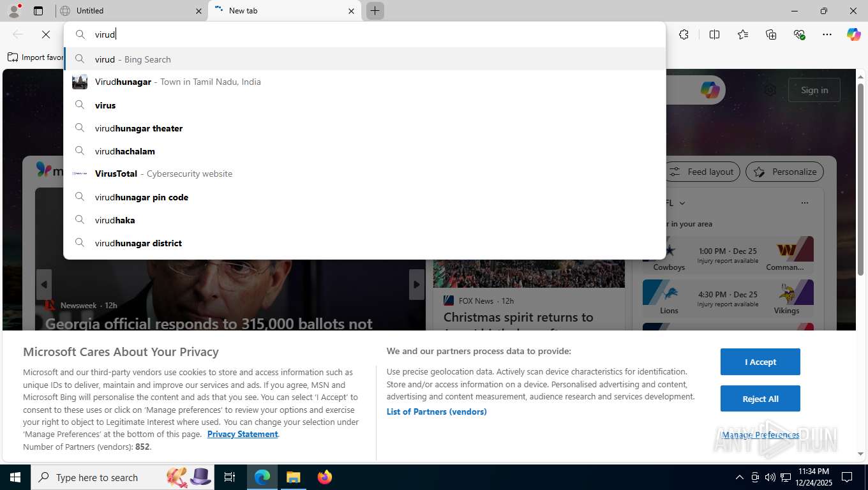The height and width of the screenshot is (490, 868).
Task: Open Split screen icon in toolbar
Action: point(715,34)
